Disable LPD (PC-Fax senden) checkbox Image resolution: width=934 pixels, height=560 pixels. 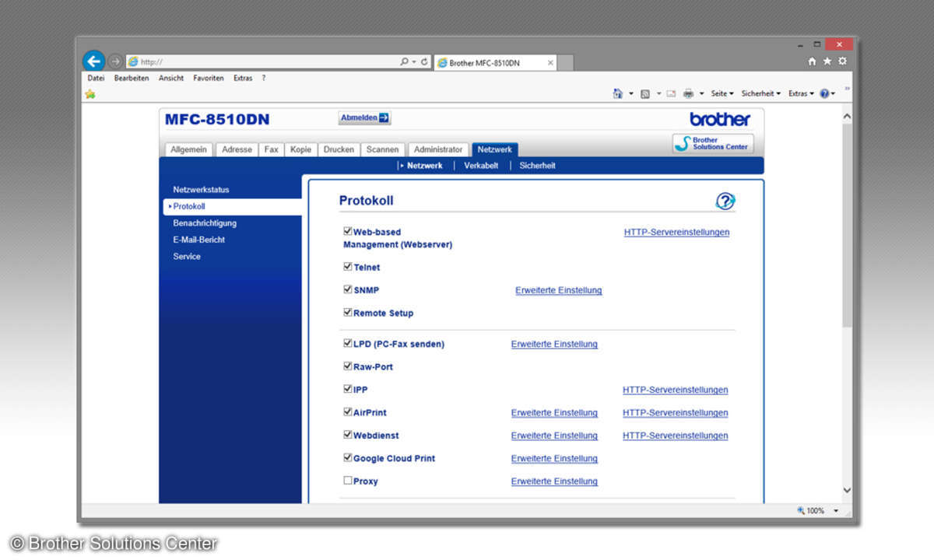pyautogui.click(x=347, y=343)
